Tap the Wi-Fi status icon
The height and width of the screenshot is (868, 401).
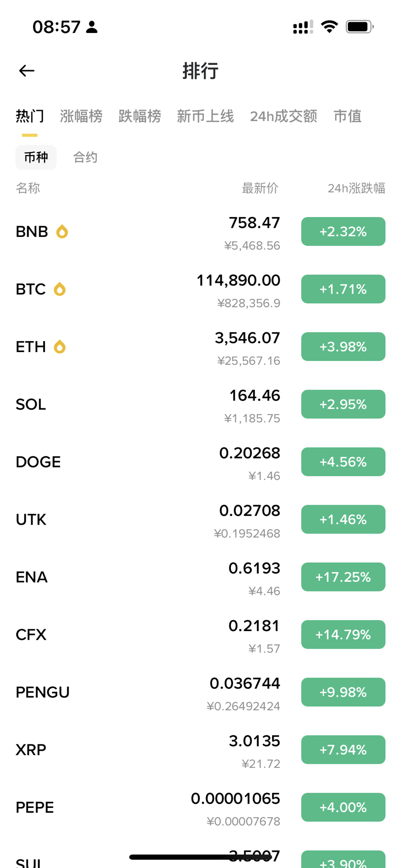330,27
